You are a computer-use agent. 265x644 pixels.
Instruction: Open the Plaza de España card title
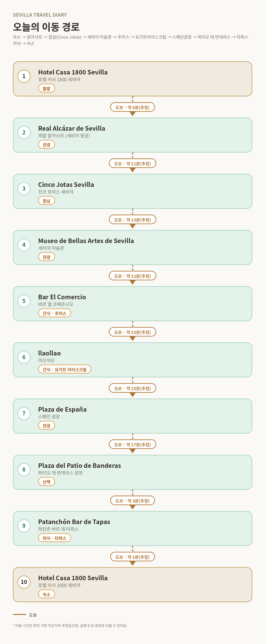pos(62,409)
